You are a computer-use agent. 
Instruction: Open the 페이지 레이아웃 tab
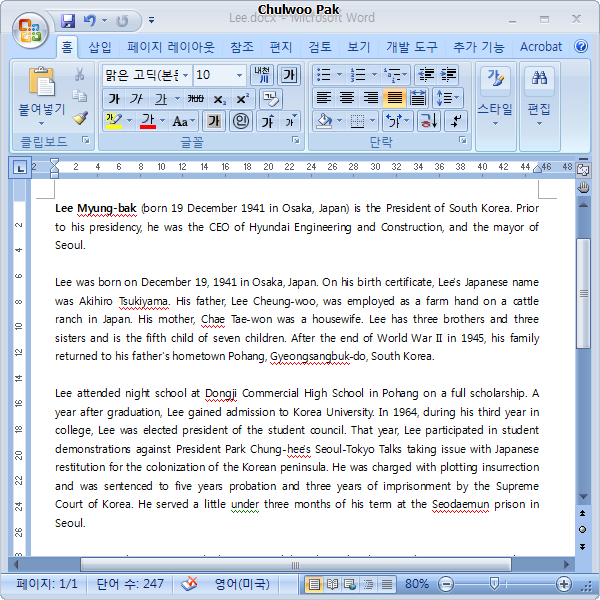click(171, 47)
